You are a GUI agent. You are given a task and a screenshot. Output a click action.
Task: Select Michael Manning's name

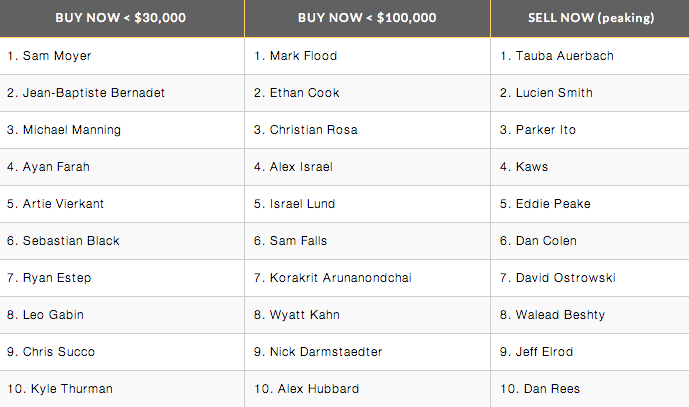pyautogui.click(x=64, y=130)
